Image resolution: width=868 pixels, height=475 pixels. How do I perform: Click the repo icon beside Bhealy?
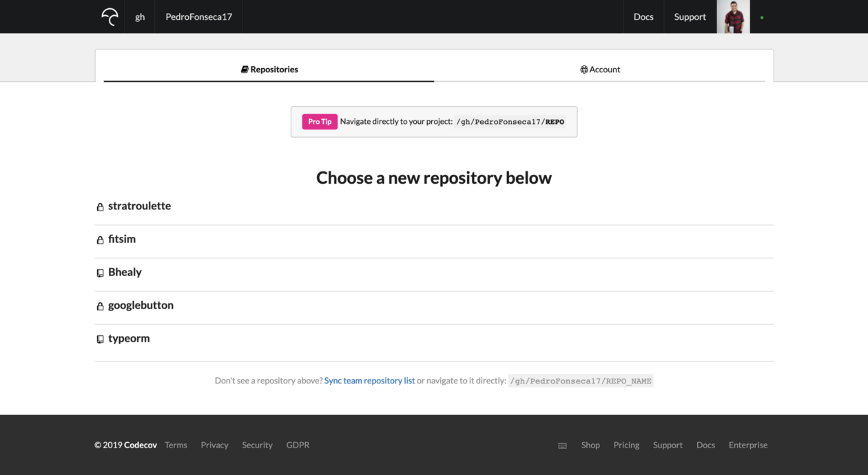click(x=100, y=273)
